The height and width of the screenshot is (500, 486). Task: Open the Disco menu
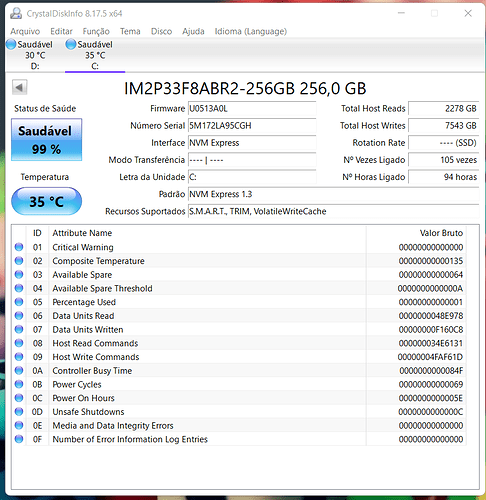point(161,31)
